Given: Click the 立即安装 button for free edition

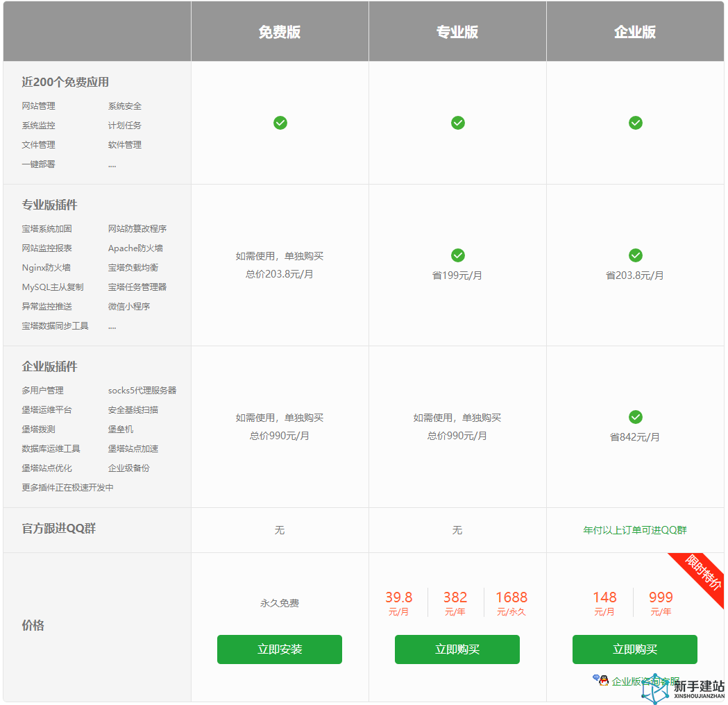Looking at the screenshot, I should click(280, 649).
